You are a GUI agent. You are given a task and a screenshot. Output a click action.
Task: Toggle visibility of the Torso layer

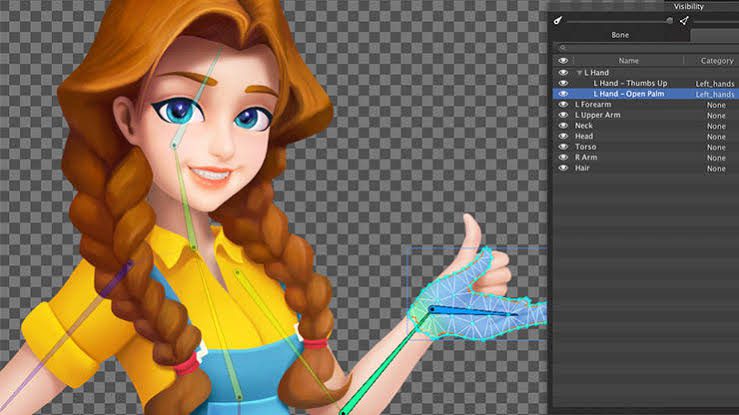pyautogui.click(x=563, y=147)
